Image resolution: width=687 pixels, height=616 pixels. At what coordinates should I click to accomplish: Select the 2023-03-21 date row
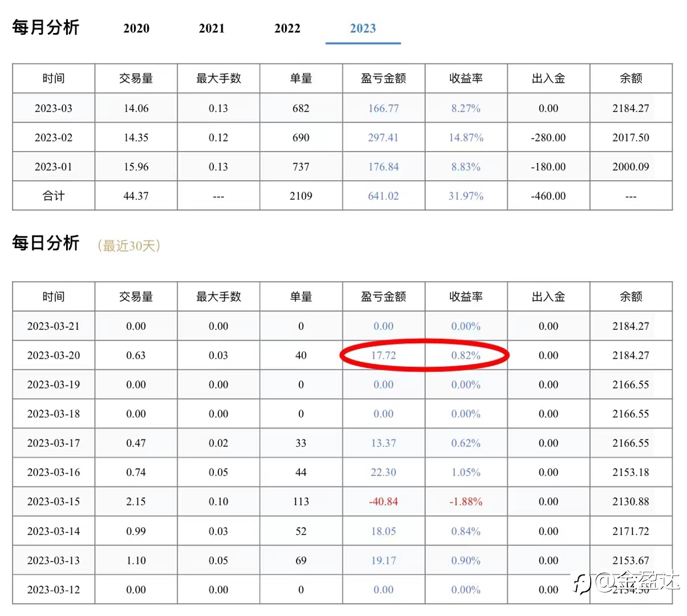point(54,326)
